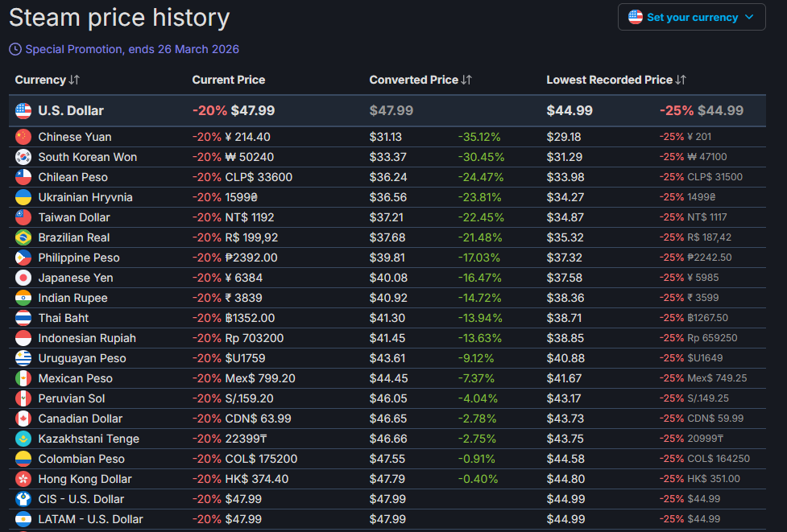Click the Steam price history heading
Viewport: 787px width, 532px height.
click(x=119, y=17)
